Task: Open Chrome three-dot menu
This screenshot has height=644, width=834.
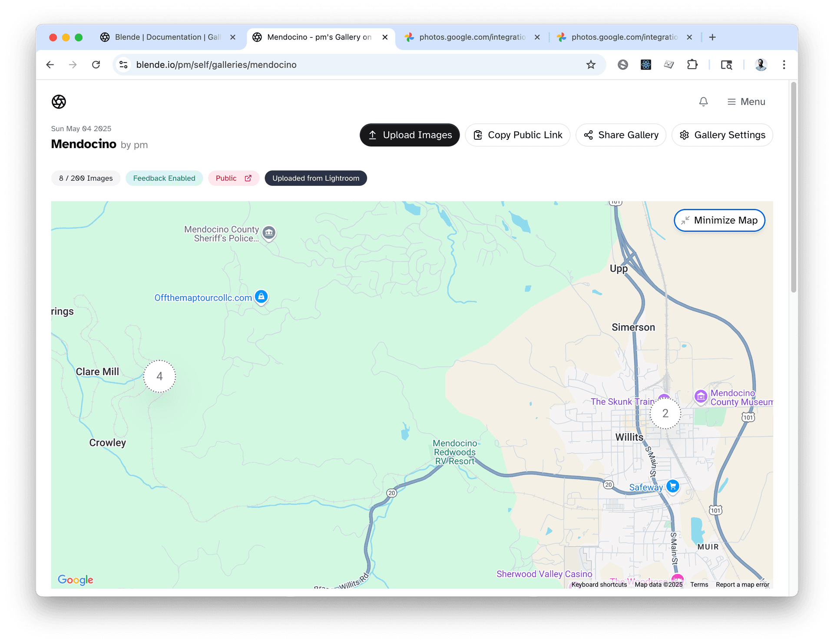Action: [784, 65]
